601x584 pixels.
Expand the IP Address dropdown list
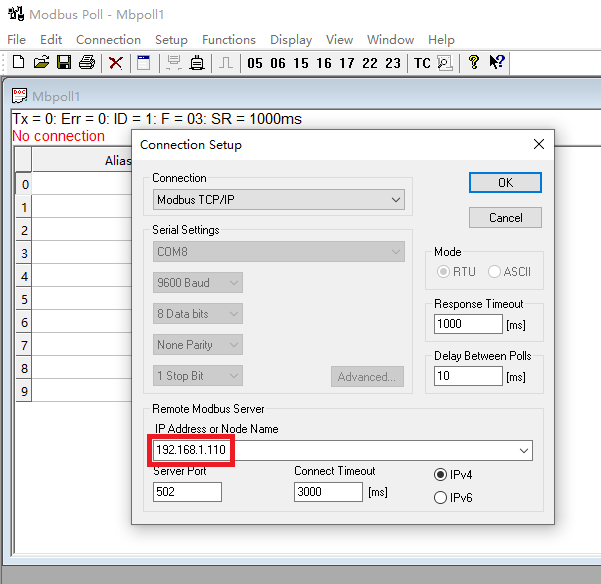click(x=523, y=451)
